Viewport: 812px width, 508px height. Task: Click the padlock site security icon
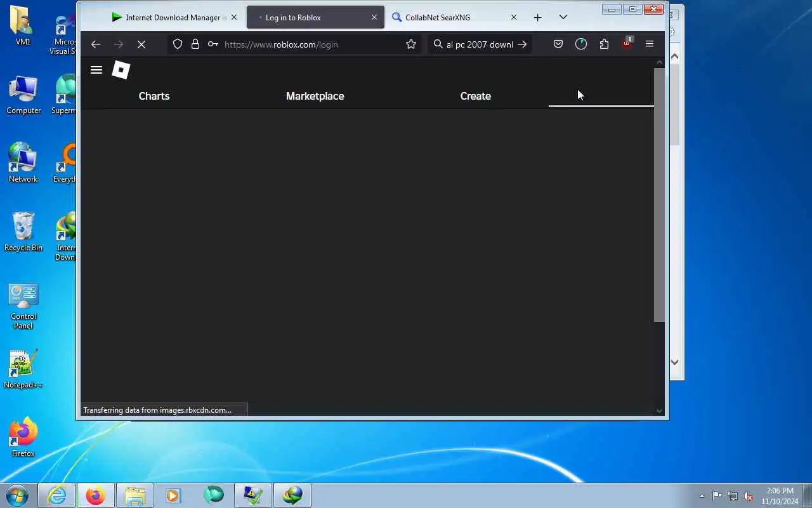pyautogui.click(x=195, y=44)
